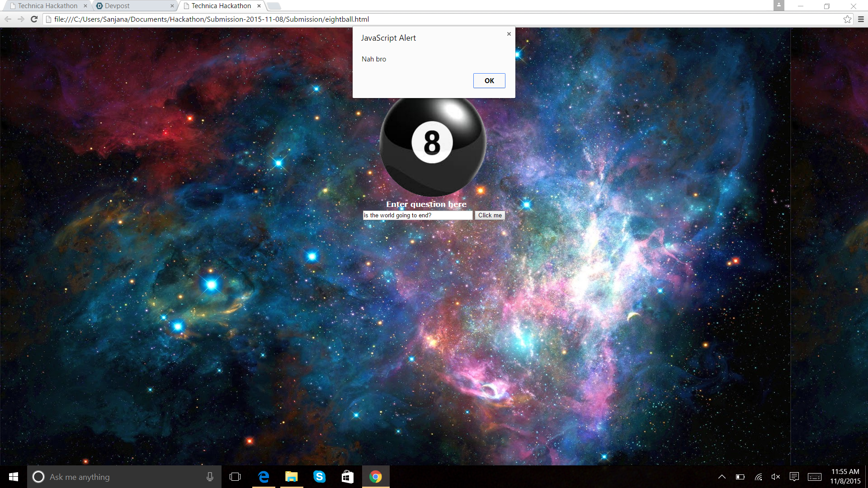Screen dimensions: 868x488
Task: Open a new browser tab
Action: [x=274, y=6]
